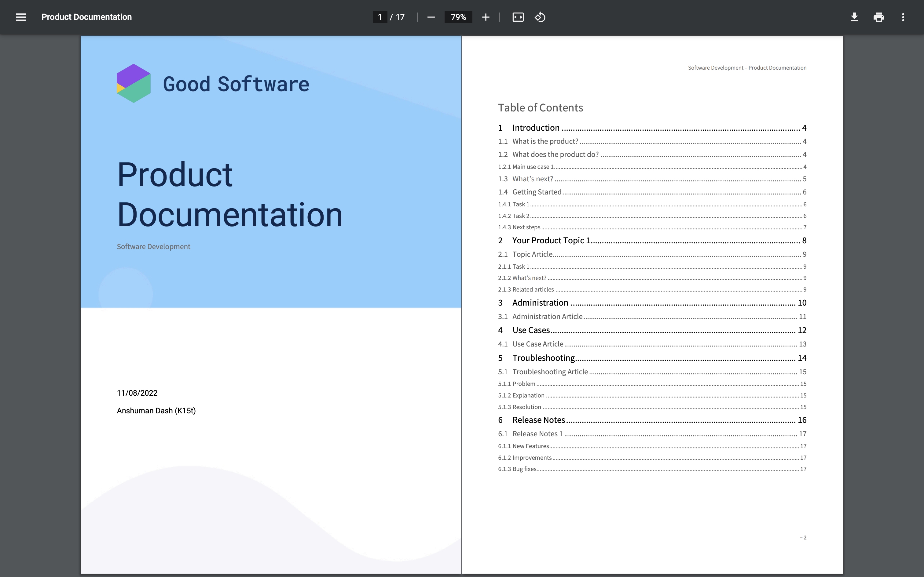Print the Product Documentation PDF
This screenshot has width=924, height=577.
click(878, 17)
